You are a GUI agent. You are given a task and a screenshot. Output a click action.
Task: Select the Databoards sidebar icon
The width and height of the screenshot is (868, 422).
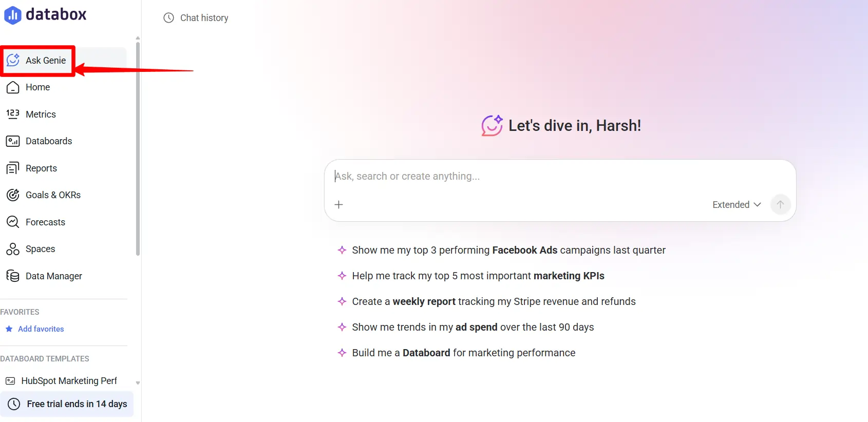click(13, 141)
